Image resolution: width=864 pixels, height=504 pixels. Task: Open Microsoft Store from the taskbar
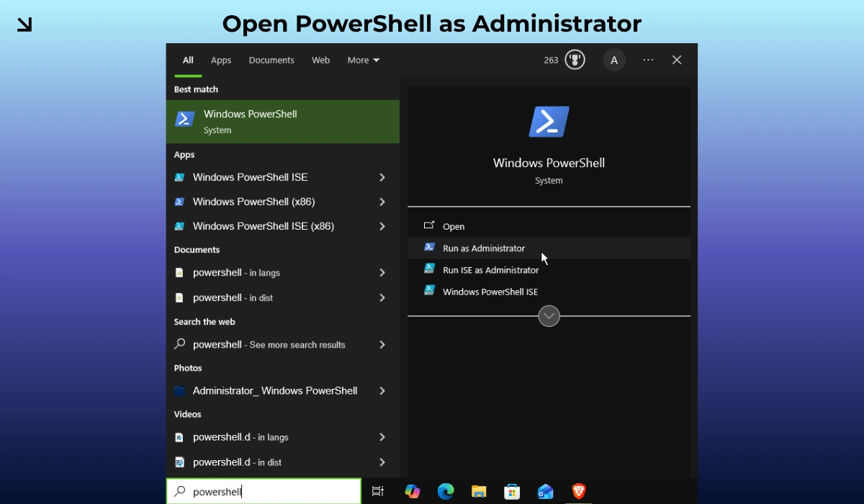pos(512,492)
